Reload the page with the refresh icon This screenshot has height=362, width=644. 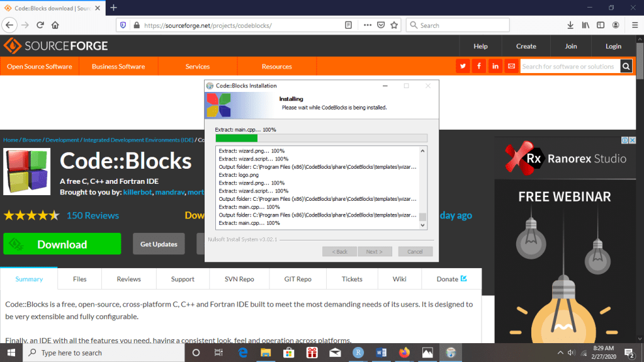click(40, 25)
